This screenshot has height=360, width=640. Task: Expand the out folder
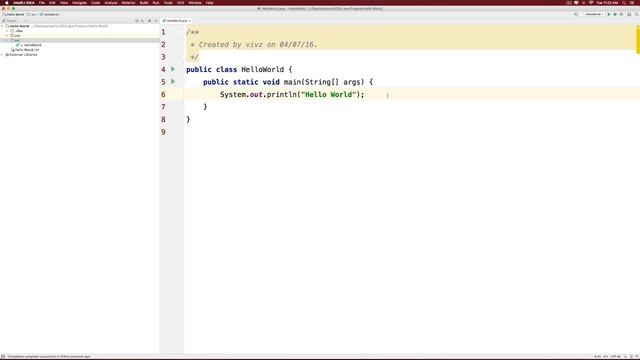click(7, 36)
